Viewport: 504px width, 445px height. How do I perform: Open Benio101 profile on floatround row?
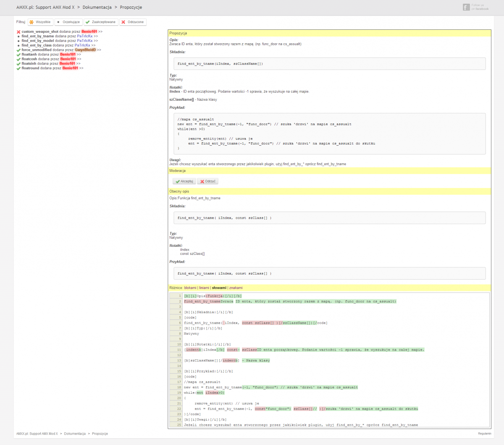70,68
